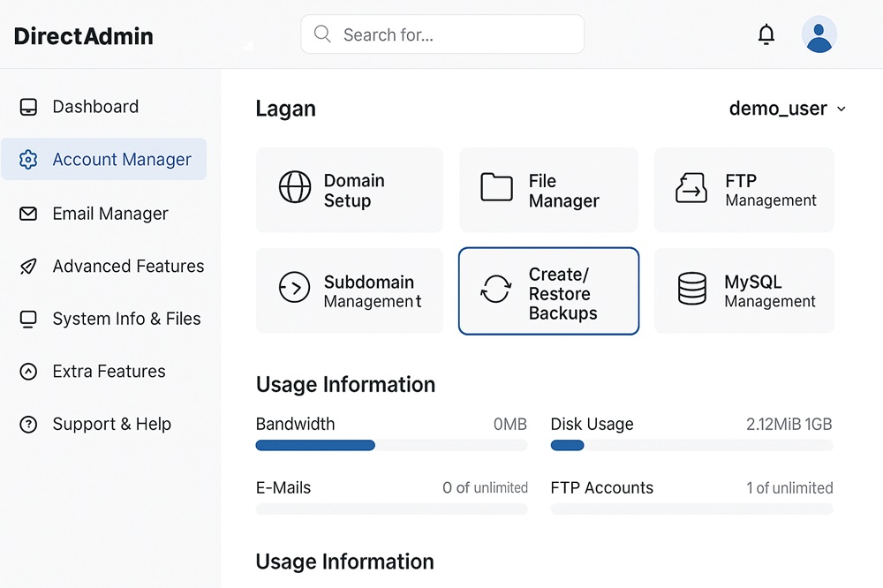This screenshot has width=883, height=588.
Task: Select Advanced Features from sidebar
Action: (x=128, y=266)
